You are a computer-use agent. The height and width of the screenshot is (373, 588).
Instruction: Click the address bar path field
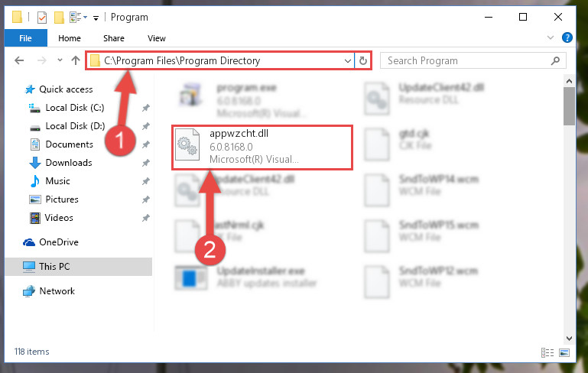coord(220,60)
